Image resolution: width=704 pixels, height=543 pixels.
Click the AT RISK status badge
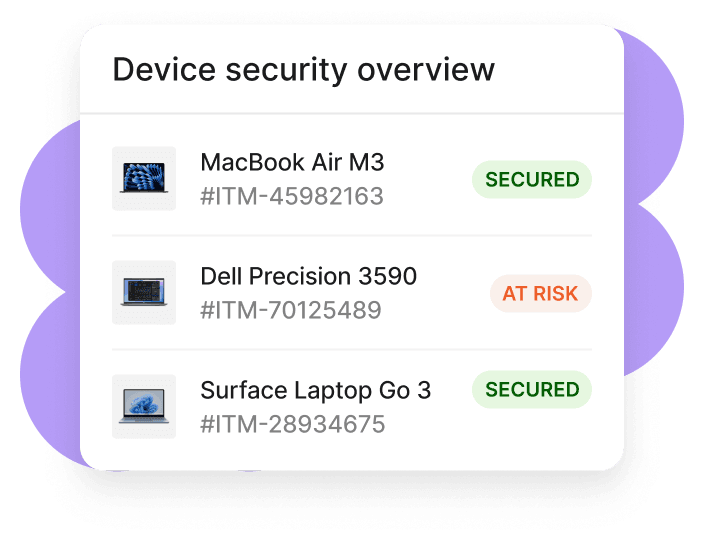[x=541, y=294]
